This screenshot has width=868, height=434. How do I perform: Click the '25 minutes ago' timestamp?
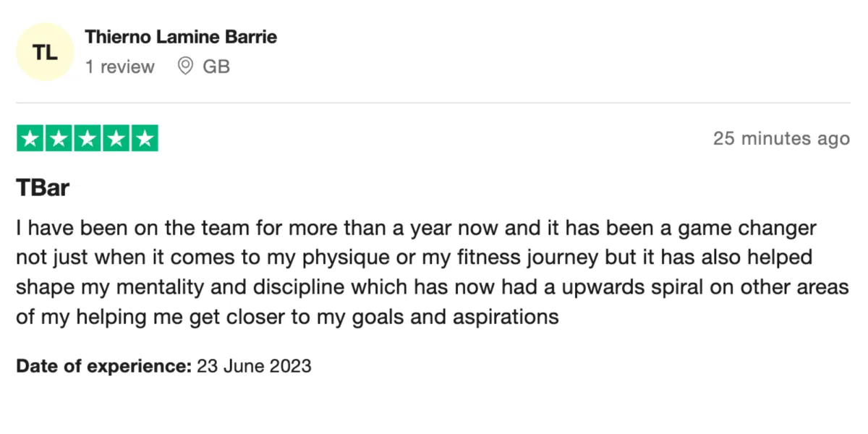(781, 138)
